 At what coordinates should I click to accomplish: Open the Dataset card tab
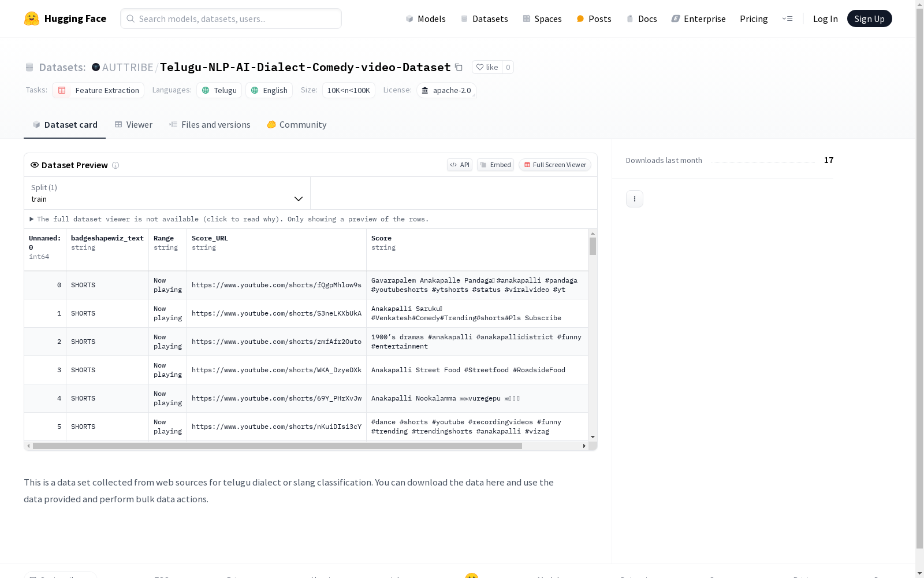coord(65,124)
